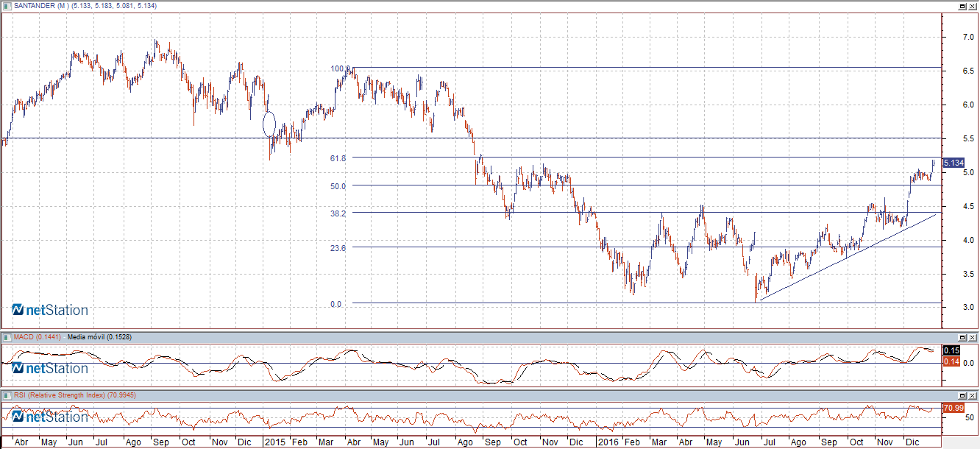The width and height of the screenshot is (980, 449).
Task: Click the 0.14 MACD signal value tag
Action: coord(950,361)
